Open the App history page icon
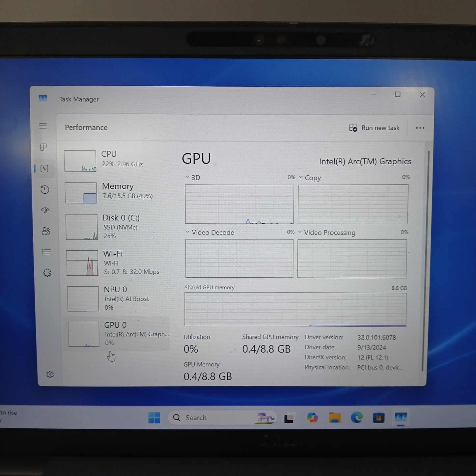This screenshot has height=476, width=476. pos(45,189)
